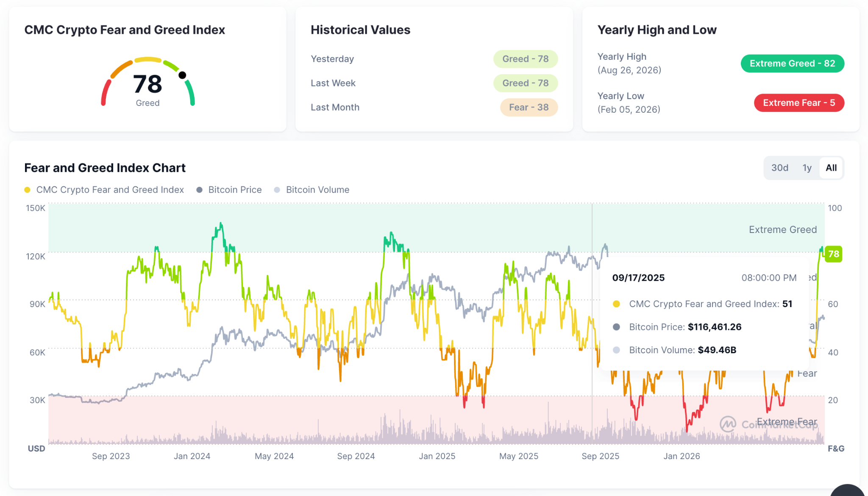Toggle CMC Crypto Fear and Greed Index legend

[104, 190]
